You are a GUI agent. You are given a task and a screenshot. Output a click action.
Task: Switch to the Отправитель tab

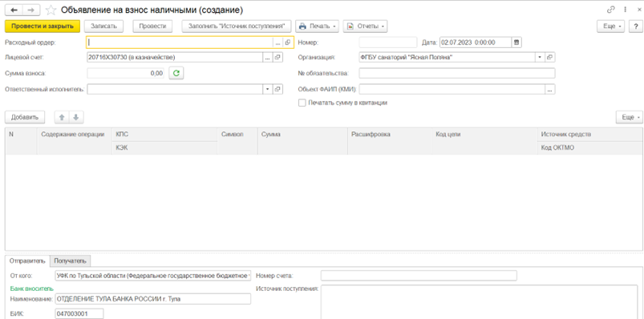click(27, 260)
